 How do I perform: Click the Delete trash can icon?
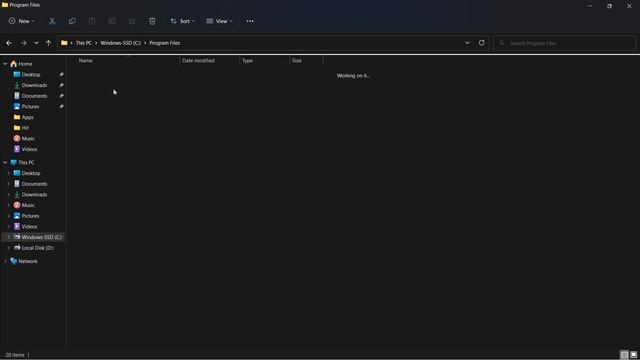click(x=152, y=21)
